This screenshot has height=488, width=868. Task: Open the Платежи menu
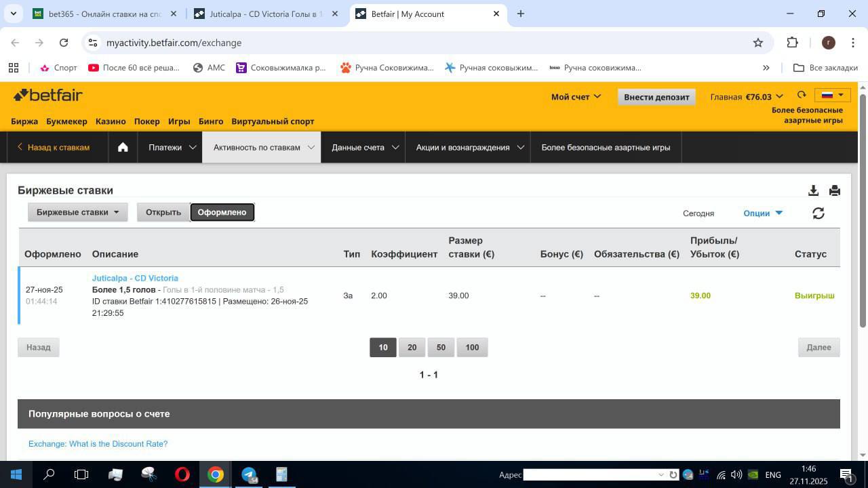[x=172, y=147]
